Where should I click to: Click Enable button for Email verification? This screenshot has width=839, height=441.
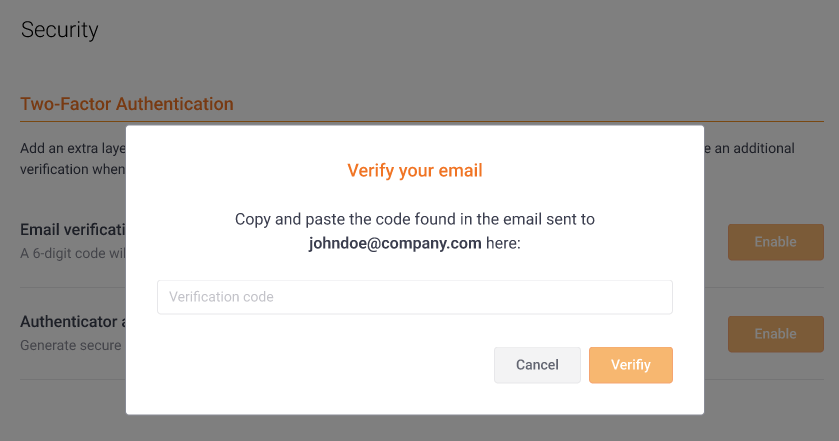tap(775, 242)
